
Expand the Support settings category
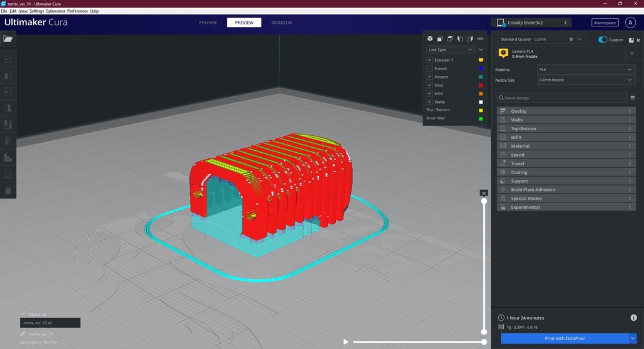565,181
